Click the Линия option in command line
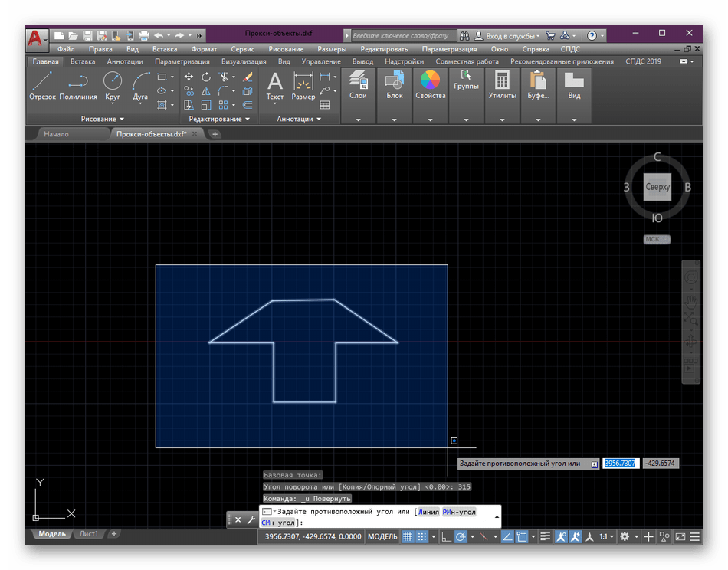 coord(428,512)
